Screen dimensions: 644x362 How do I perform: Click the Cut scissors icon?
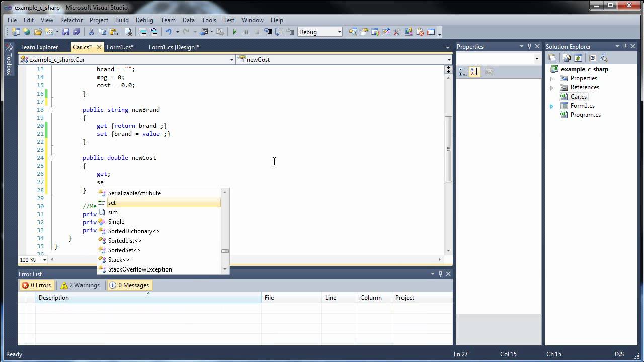click(91, 32)
